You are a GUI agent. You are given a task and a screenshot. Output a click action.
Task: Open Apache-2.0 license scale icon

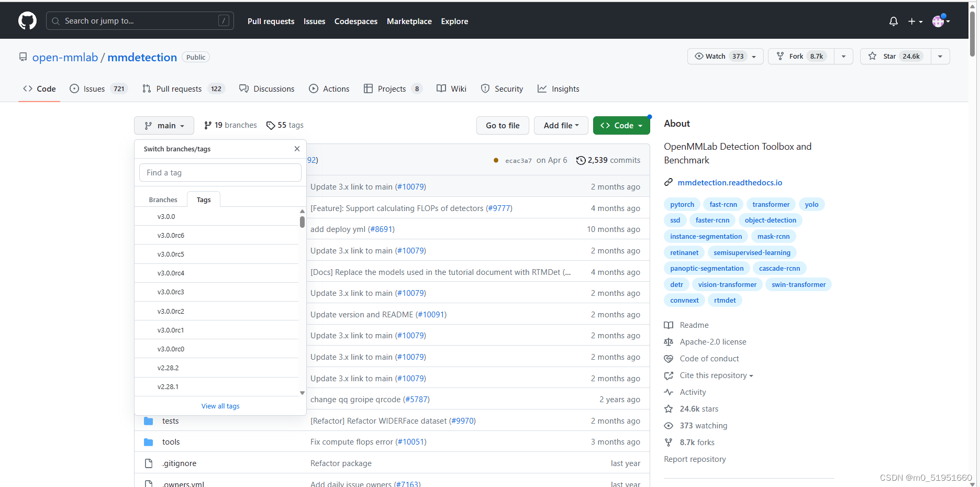[669, 342]
